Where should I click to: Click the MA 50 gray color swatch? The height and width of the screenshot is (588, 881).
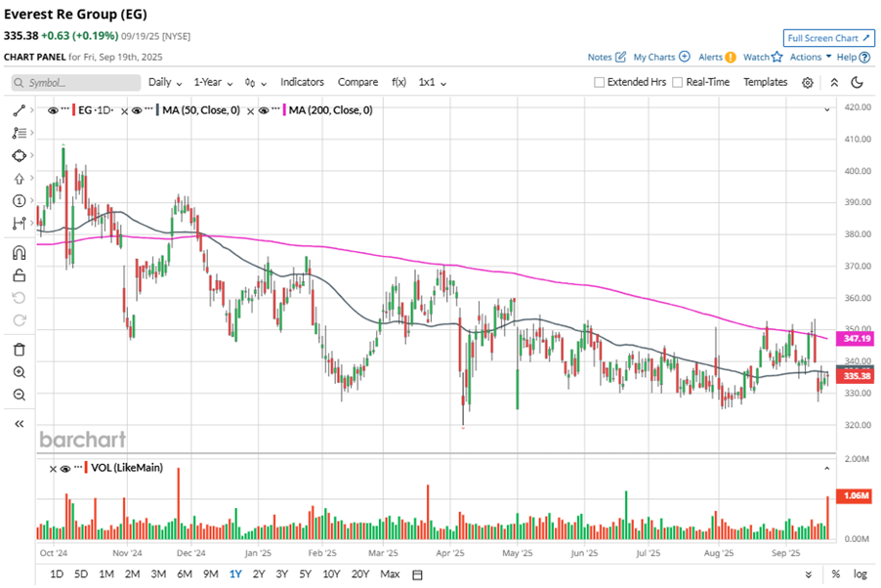[x=158, y=110]
